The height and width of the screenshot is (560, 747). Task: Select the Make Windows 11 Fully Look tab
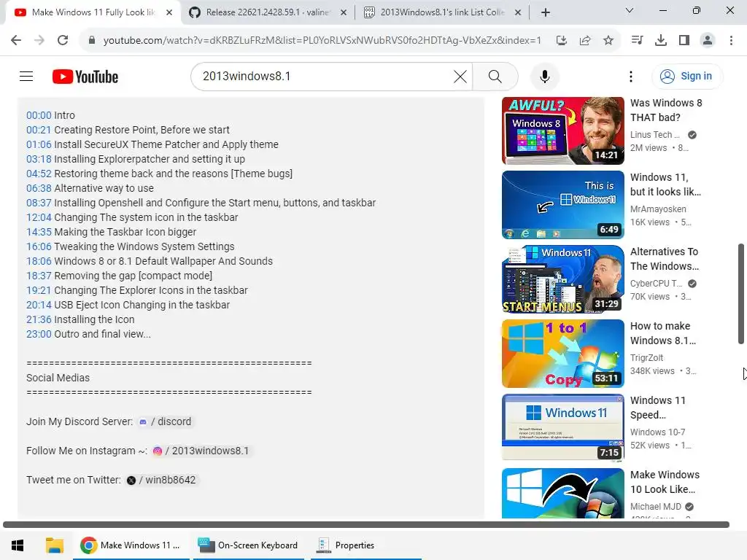(x=93, y=12)
